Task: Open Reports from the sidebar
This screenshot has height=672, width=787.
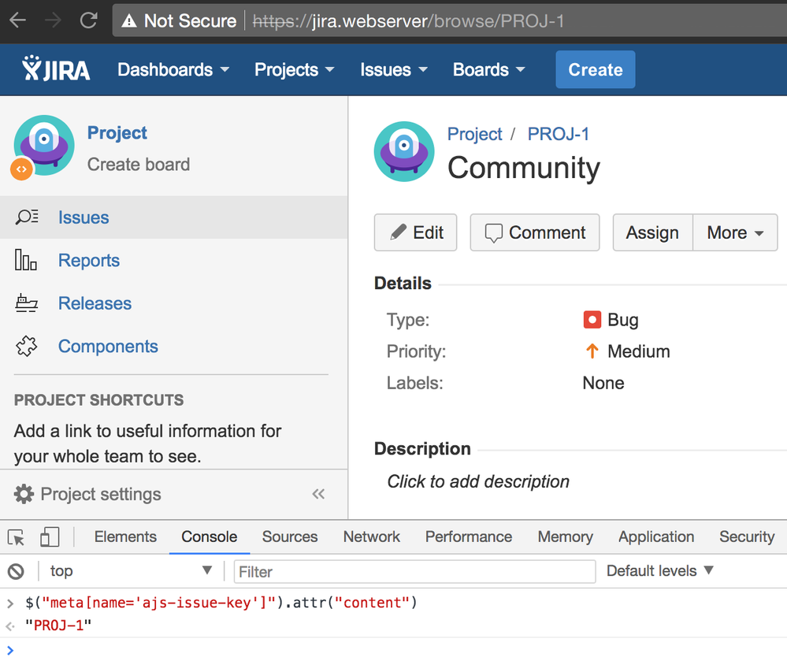Action: 88,261
